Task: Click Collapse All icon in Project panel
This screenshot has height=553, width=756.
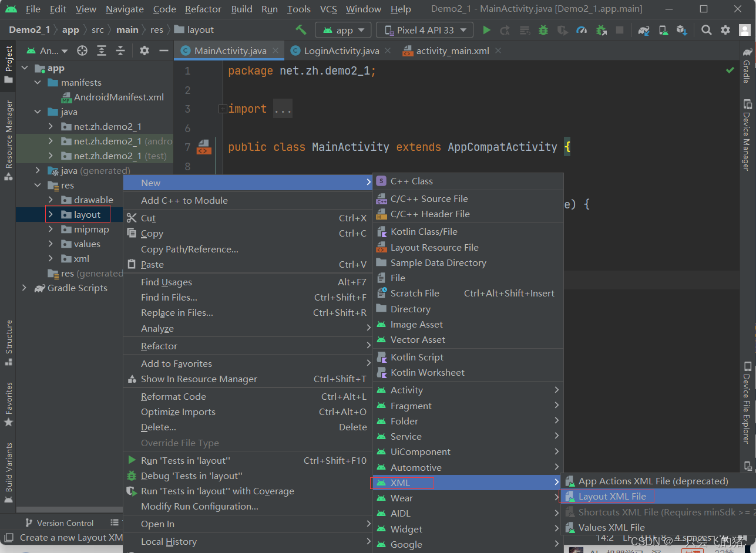Action: pyautogui.click(x=120, y=51)
